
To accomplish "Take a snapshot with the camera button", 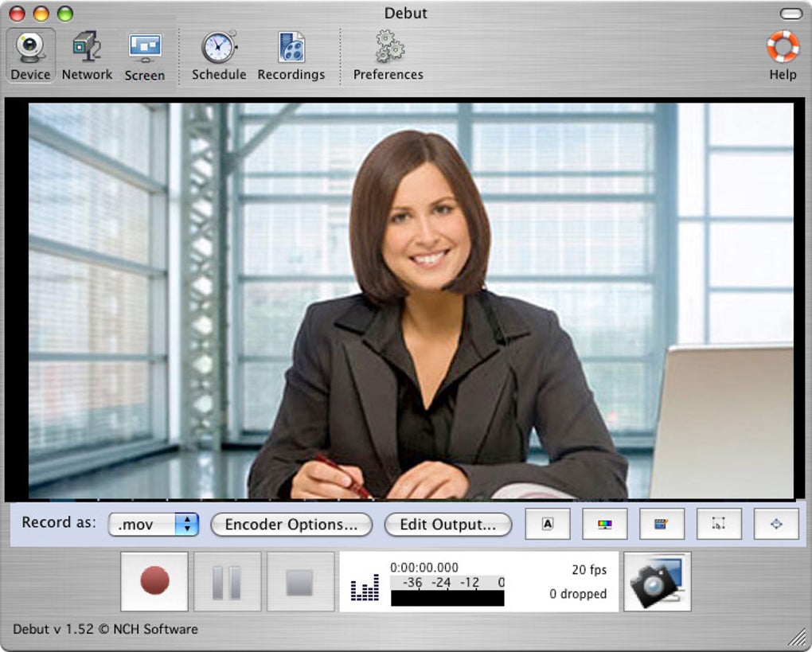I will click(657, 580).
